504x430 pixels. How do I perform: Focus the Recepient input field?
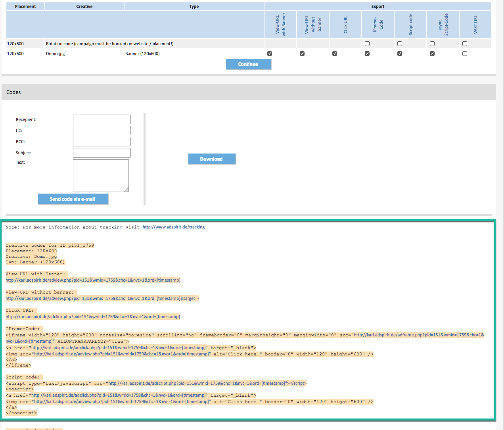pos(102,119)
